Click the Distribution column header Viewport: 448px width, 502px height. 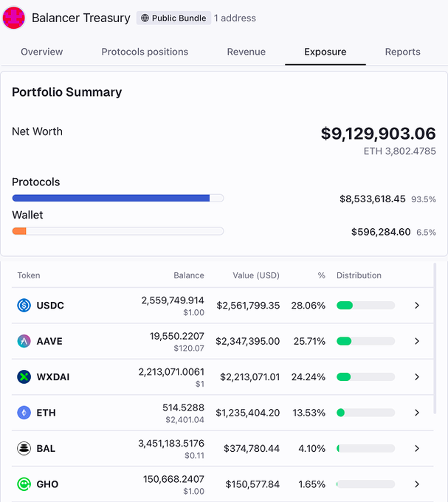[x=359, y=275]
